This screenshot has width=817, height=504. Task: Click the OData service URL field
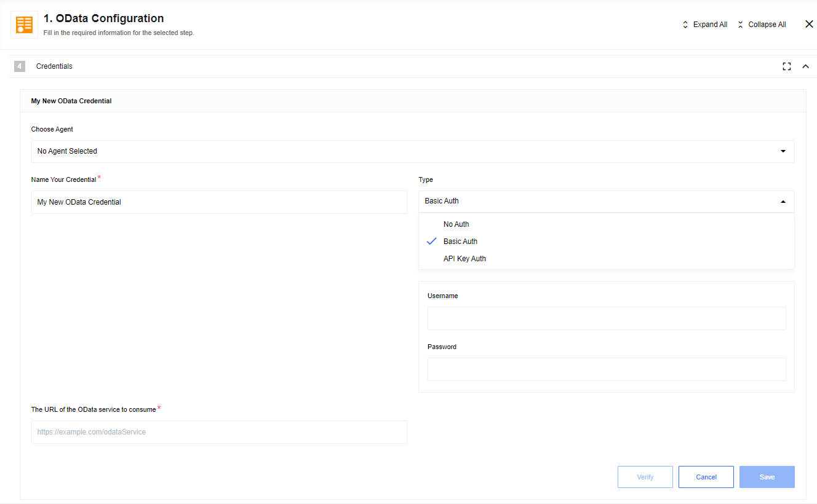219,431
